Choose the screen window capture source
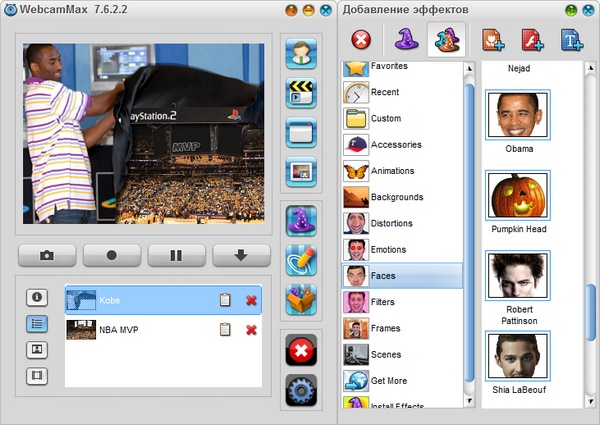This screenshot has height=425, width=600. coord(301,132)
